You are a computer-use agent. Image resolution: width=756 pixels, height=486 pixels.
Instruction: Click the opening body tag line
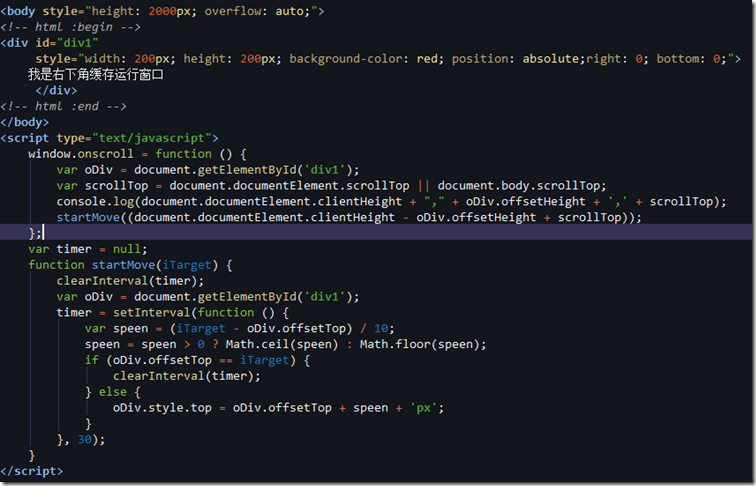162,11
